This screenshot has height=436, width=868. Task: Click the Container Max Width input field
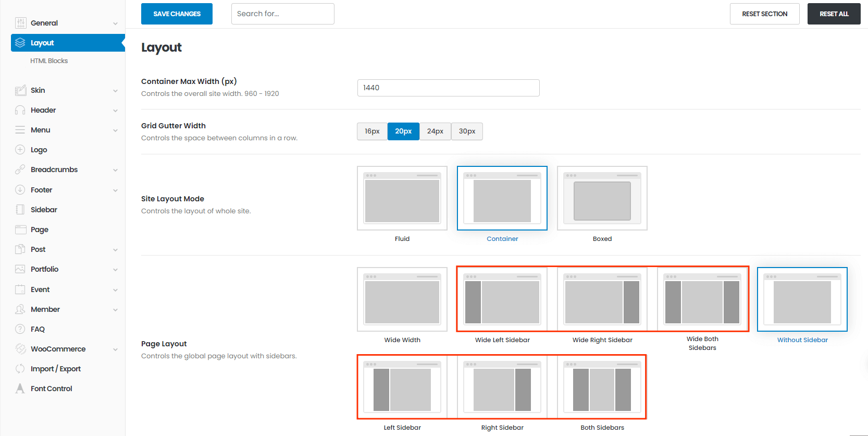click(x=448, y=88)
